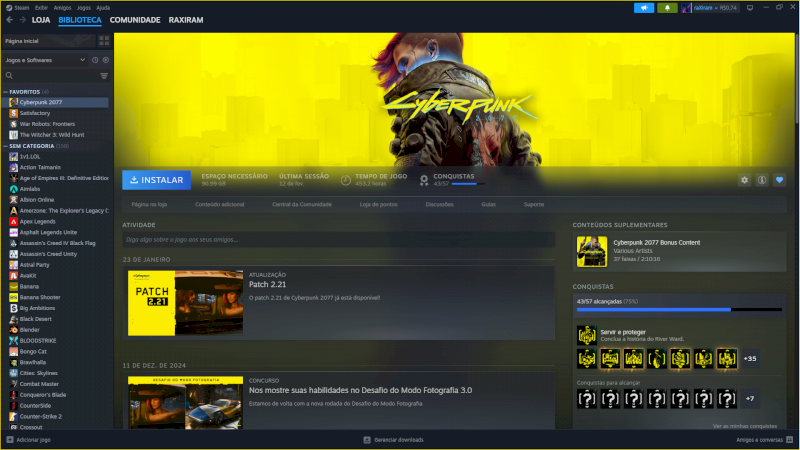Go forward with the right arrow
800x450 pixels.
coord(22,20)
